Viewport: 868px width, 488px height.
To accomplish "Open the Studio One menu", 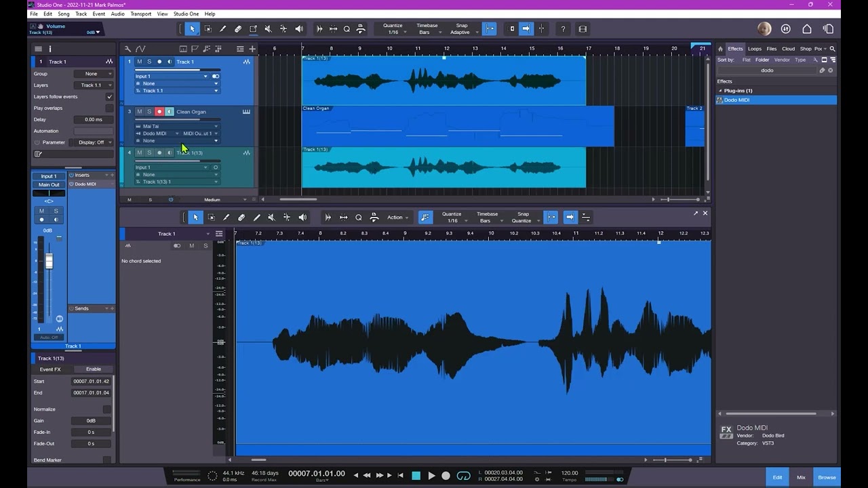I will point(186,14).
